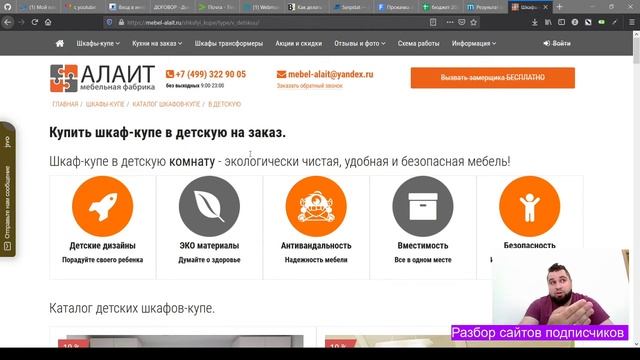Click the Алаит puzzle logo
The width and height of the screenshot is (640, 360).
[64, 78]
